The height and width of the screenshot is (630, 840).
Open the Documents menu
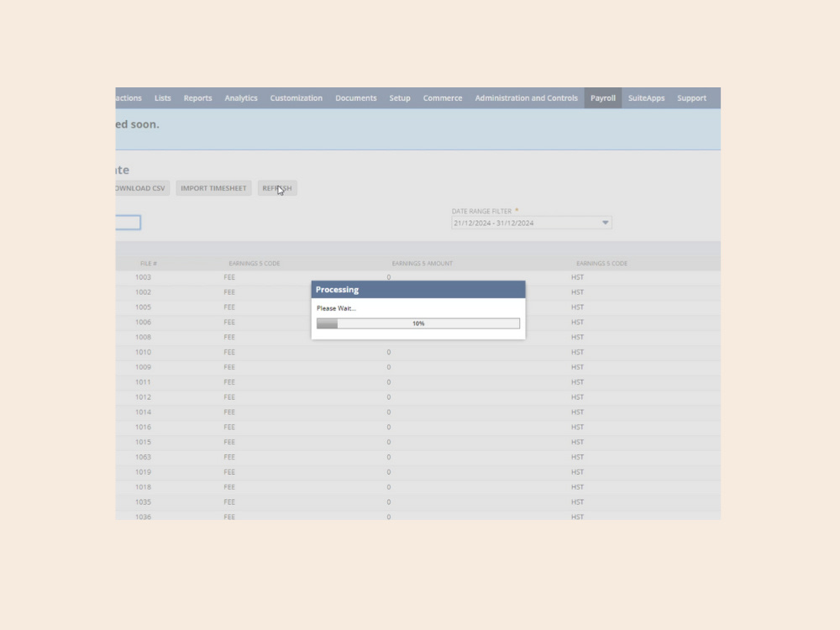pos(355,98)
